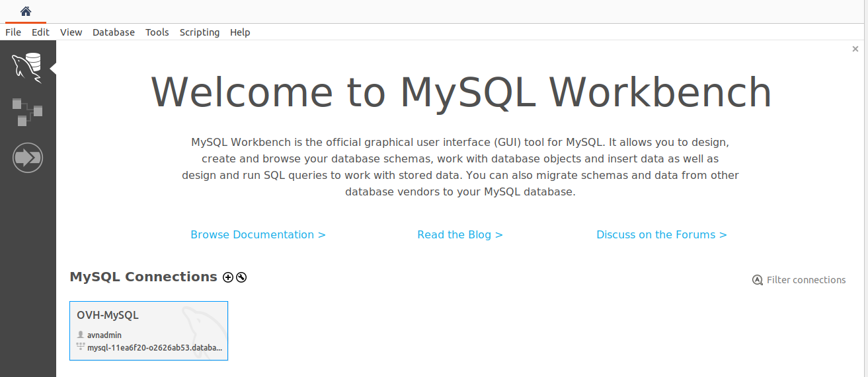Click the Filter connections magnifier icon
This screenshot has height=377, width=868.
coord(758,280)
